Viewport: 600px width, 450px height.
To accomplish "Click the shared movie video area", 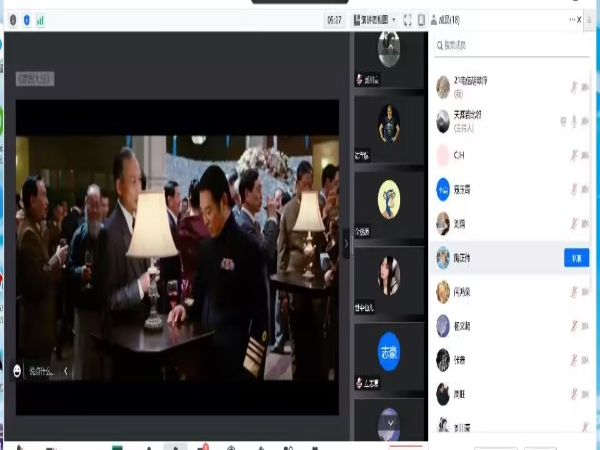I will tap(177, 258).
